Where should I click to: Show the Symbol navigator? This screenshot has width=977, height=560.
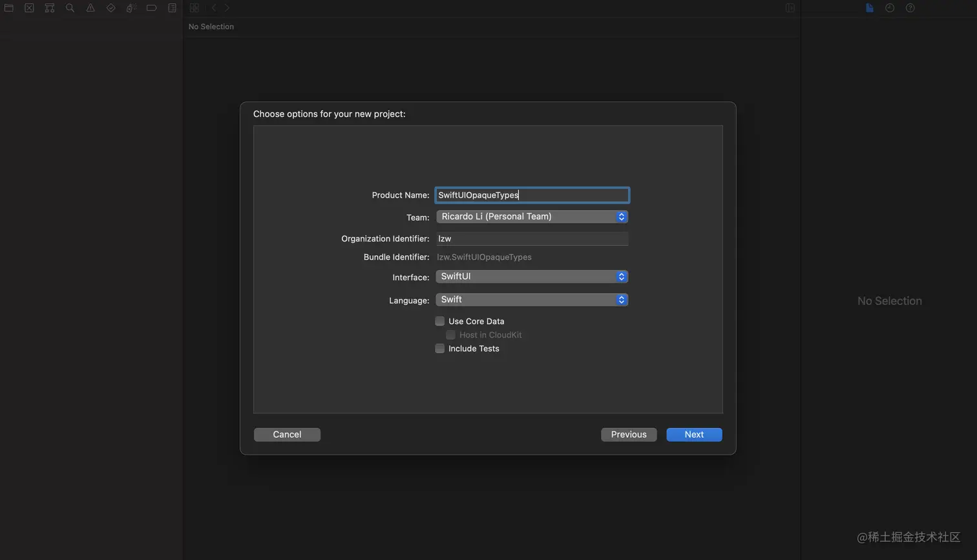click(x=50, y=8)
